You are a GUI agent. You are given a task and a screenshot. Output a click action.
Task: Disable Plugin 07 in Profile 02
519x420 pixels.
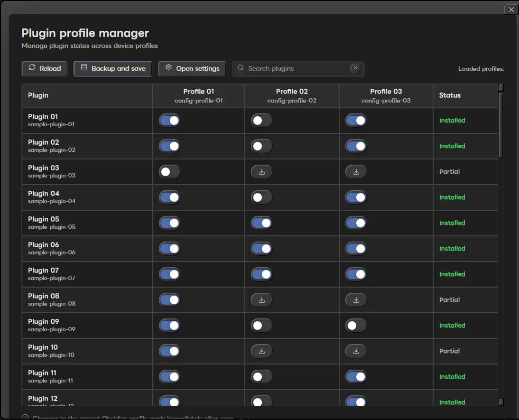(261, 274)
